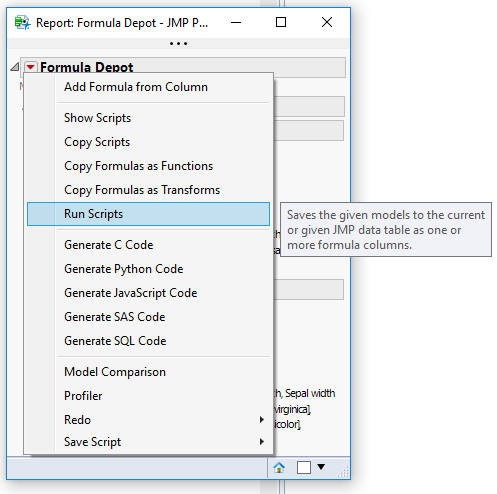Click the three-dot menu reveal bar
The image size is (497, 494).
[x=178, y=44]
